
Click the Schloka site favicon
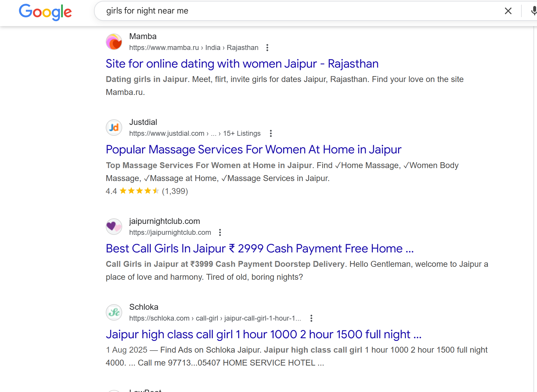(114, 312)
